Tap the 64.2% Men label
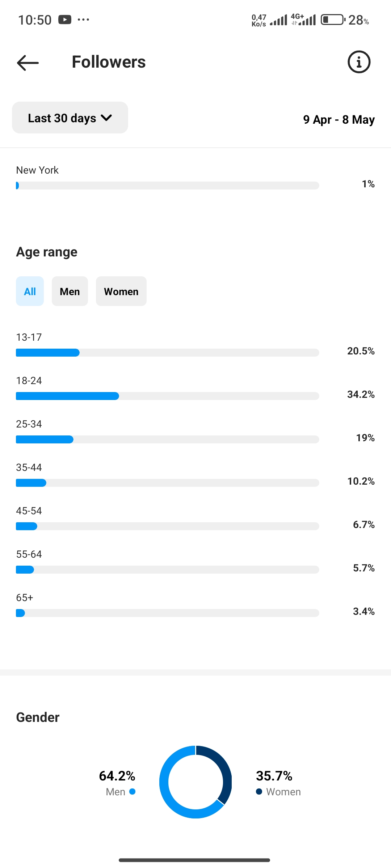This screenshot has height=868, width=391. [x=117, y=776]
